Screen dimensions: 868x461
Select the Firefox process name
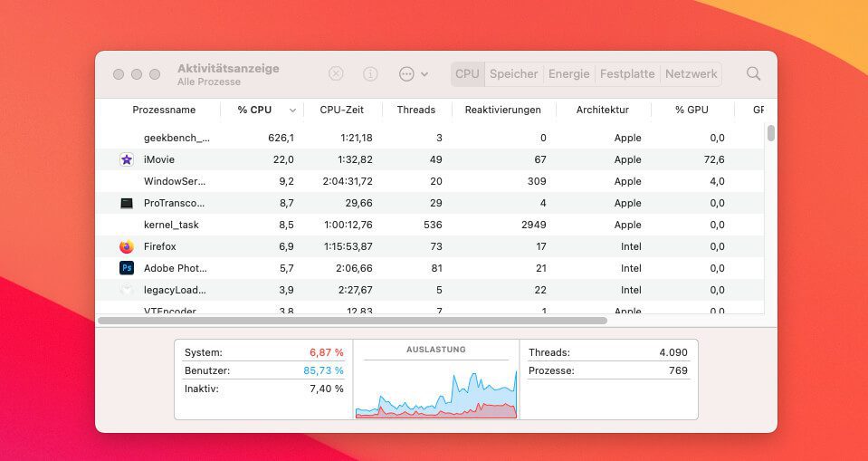click(160, 246)
